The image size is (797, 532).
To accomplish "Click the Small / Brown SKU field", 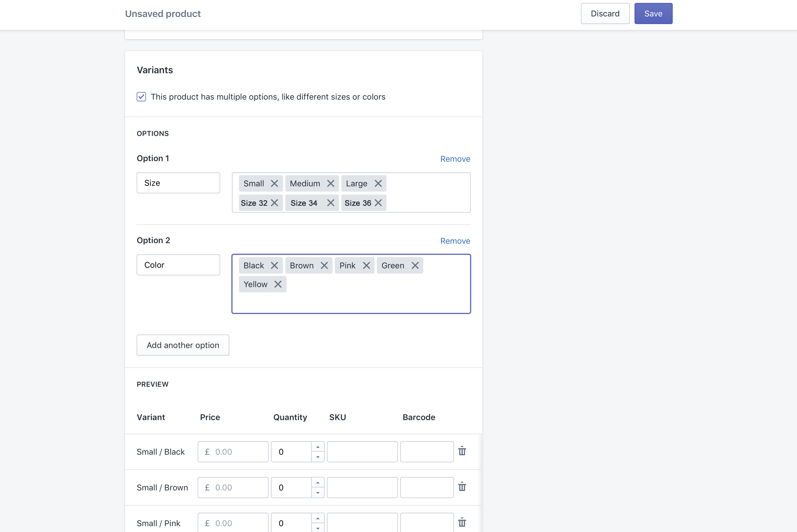I will pos(362,487).
